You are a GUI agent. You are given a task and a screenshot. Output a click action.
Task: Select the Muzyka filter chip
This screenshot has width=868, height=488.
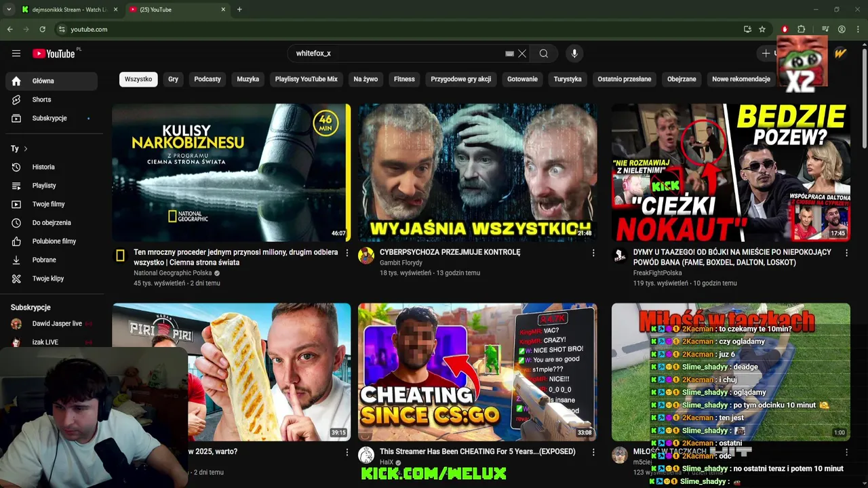(x=248, y=79)
